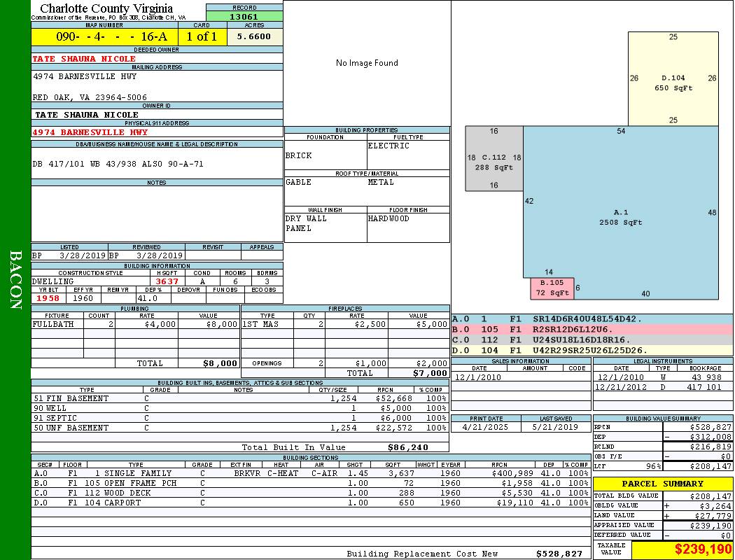
Task: Select last saved date 5/21/2019
Action: [556, 427]
